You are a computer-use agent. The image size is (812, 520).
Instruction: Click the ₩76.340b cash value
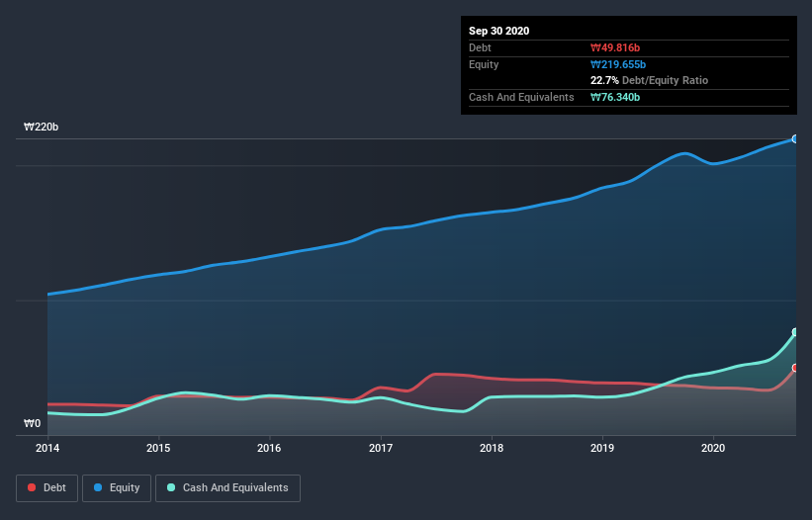coord(615,97)
